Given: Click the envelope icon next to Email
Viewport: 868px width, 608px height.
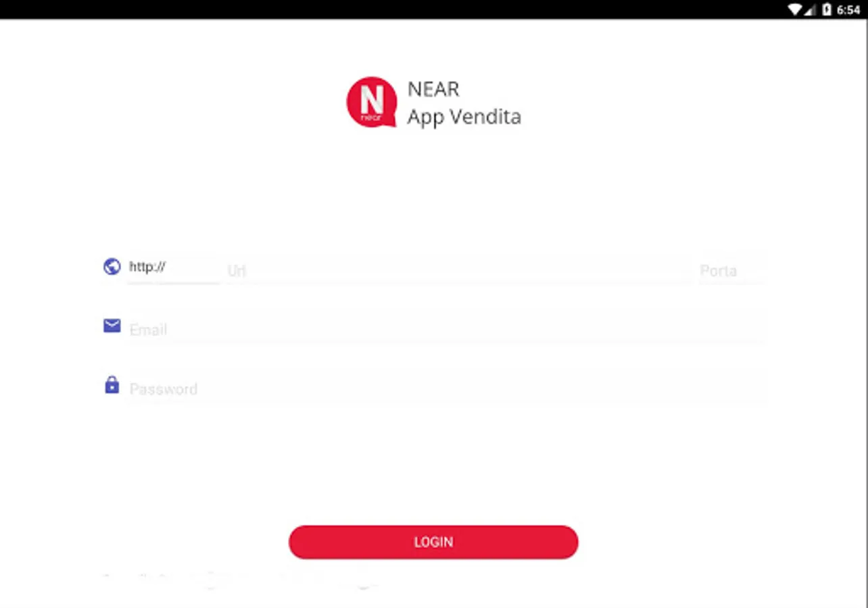Looking at the screenshot, I should click(x=112, y=326).
